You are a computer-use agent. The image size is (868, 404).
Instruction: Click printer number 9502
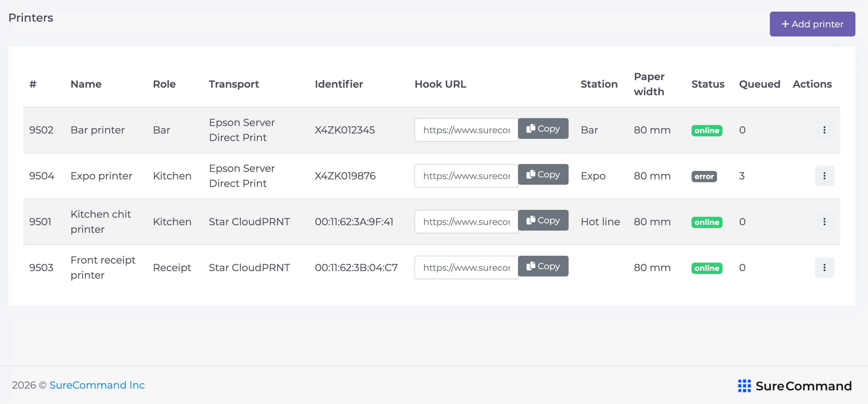pos(41,130)
